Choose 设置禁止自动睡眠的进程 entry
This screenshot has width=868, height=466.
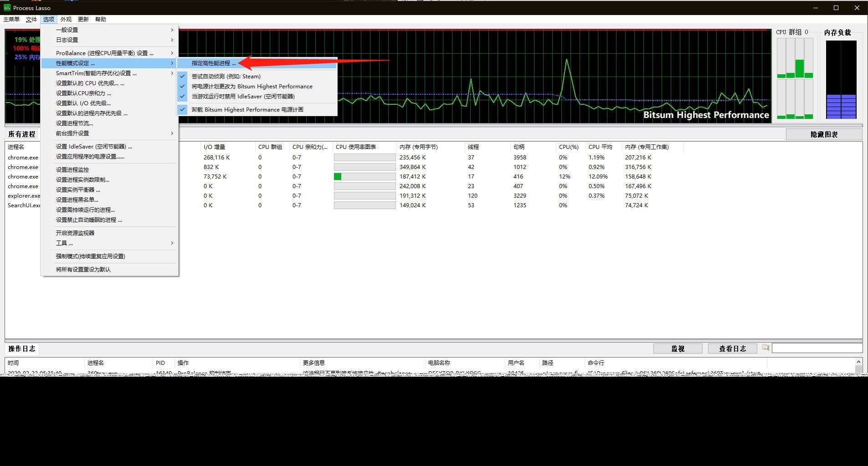click(109, 220)
